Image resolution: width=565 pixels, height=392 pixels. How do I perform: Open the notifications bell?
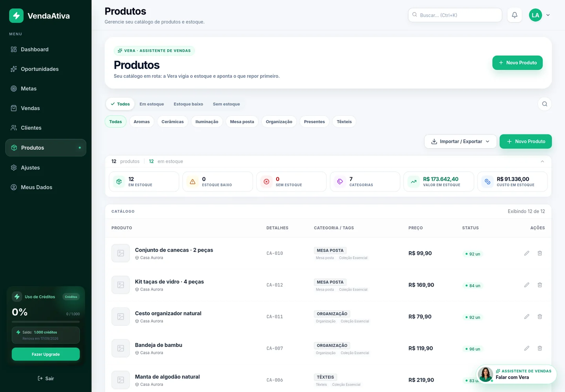tap(514, 15)
